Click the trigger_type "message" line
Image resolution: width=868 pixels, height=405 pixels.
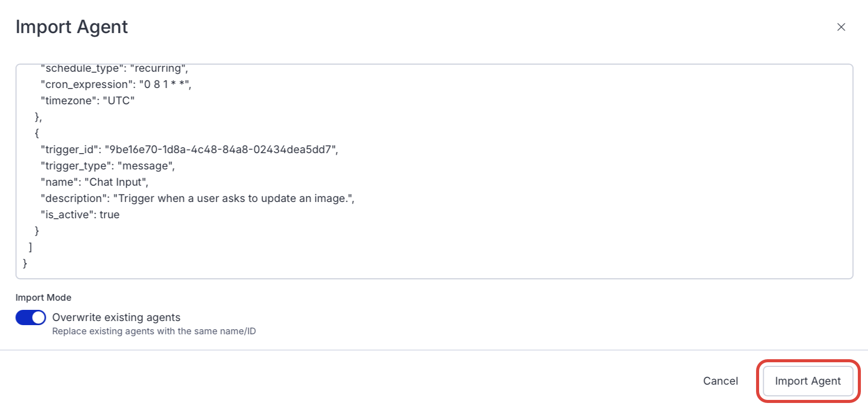[107, 166]
